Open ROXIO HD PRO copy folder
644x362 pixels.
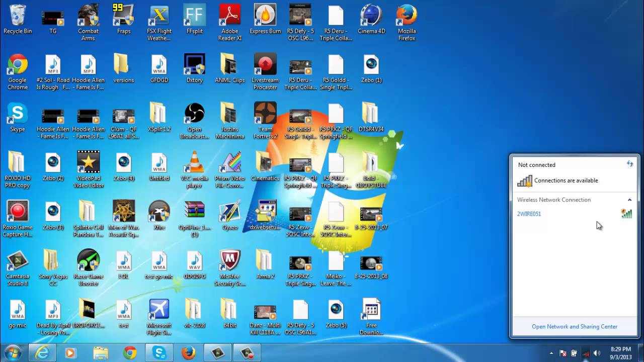point(18,170)
